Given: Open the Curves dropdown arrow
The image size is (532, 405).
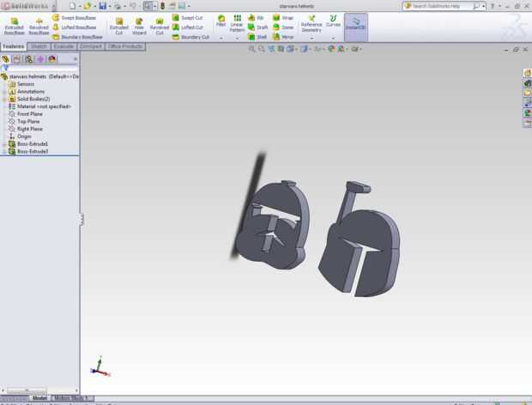Looking at the screenshot, I should [333, 38].
